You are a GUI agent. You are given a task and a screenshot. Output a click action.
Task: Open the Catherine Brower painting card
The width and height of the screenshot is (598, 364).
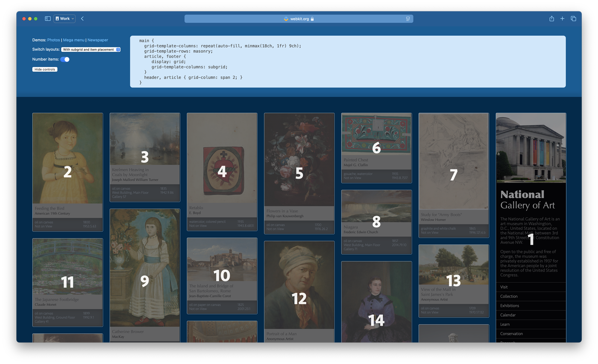(145, 276)
